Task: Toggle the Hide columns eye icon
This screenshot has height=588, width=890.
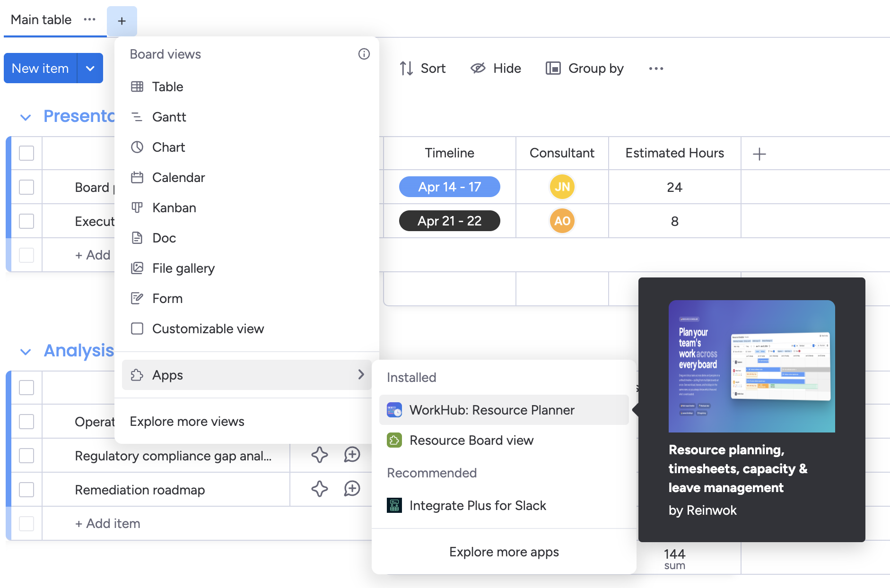Action: pyautogui.click(x=478, y=68)
